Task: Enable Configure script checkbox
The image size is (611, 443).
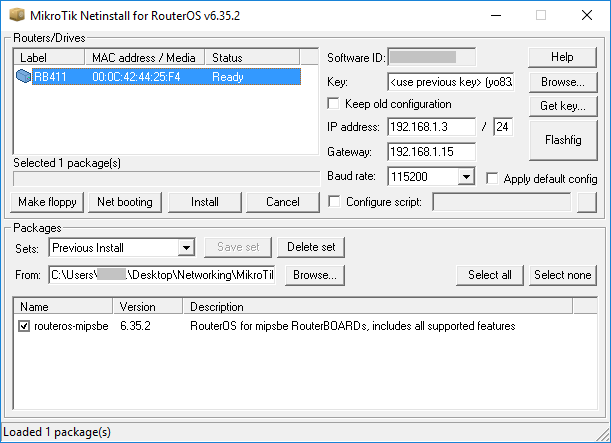Action: tap(334, 202)
